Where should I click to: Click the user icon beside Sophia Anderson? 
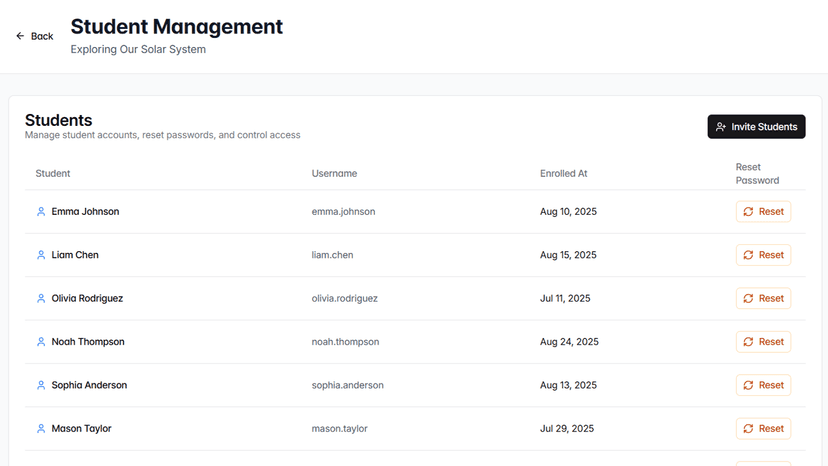pos(41,385)
